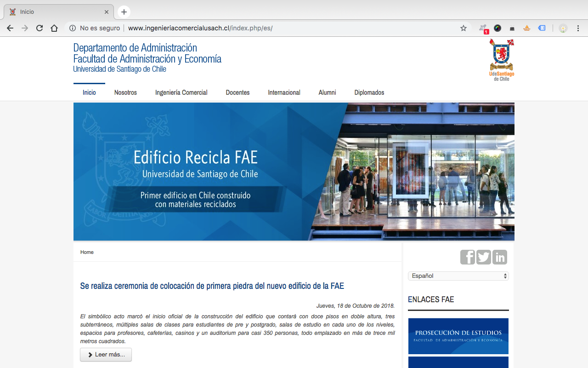Click the 'No es seguro' label
This screenshot has height=368, width=588.
(x=100, y=28)
